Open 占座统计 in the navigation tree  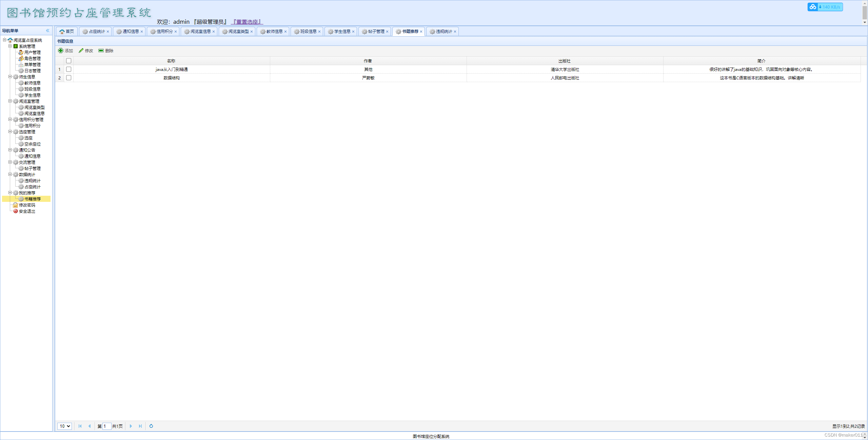coord(33,187)
